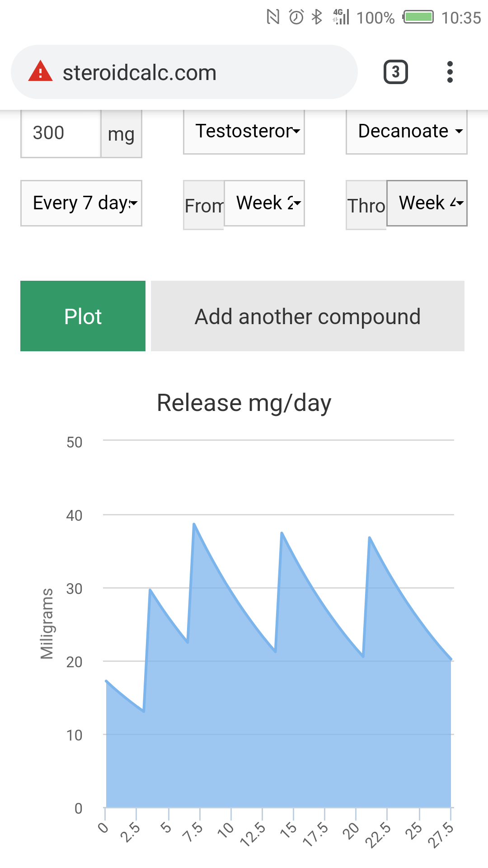The width and height of the screenshot is (488, 868).
Task: Select the From week dropdown
Action: [x=264, y=203]
